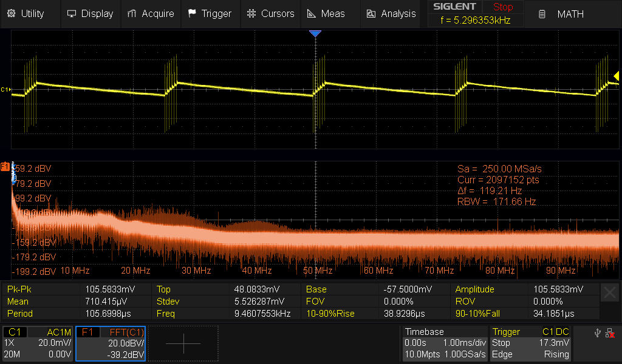Screen dimensions: 622x364
Task: Select the yellow trigger level arrow
Action: point(616,76)
